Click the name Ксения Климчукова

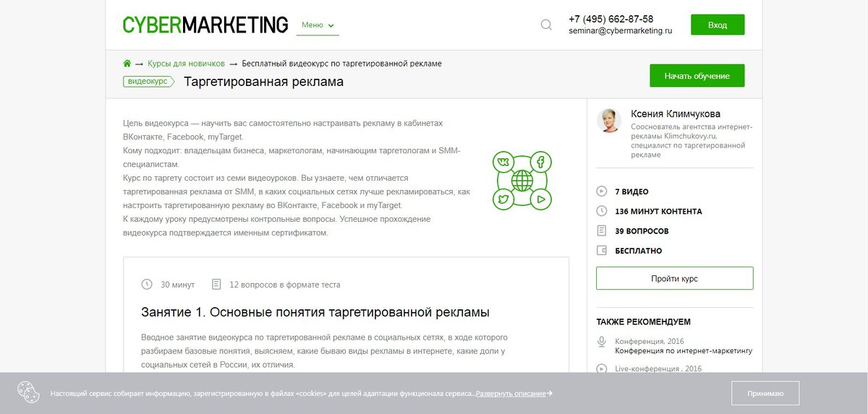(x=676, y=114)
